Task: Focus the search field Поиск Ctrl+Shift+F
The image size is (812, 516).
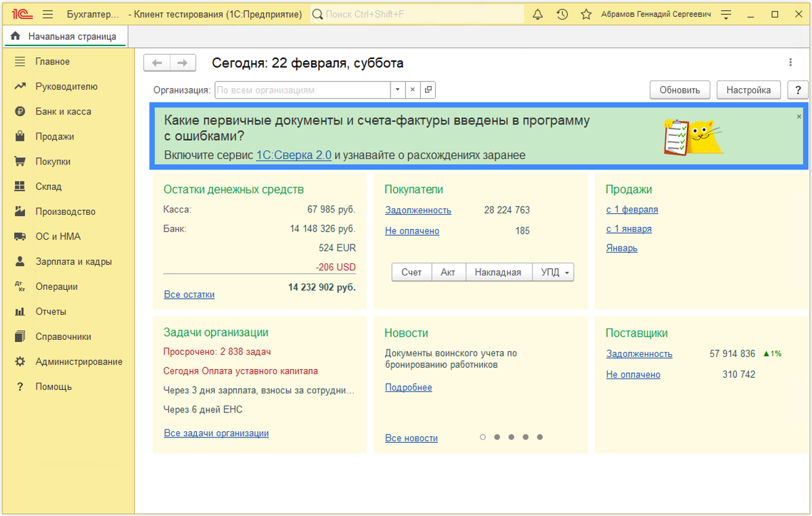Action: pyautogui.click(x=417, y=14)
